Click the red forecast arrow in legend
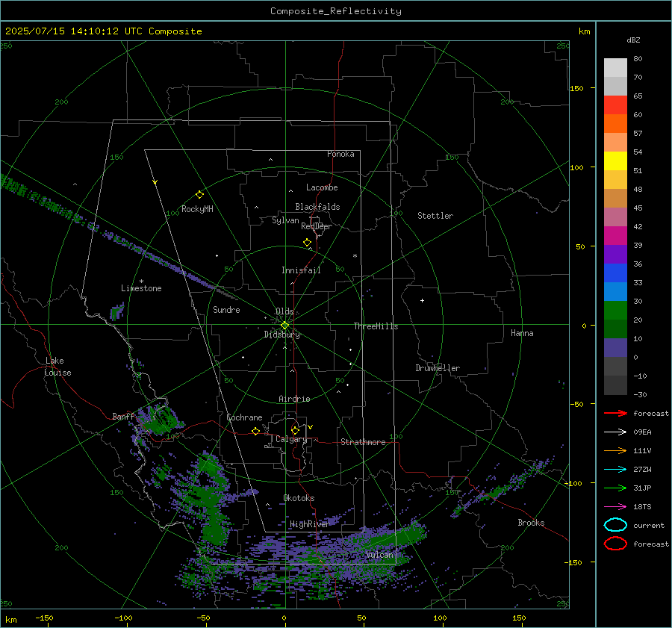Screen dimensions: 672x628 [615, 413]
